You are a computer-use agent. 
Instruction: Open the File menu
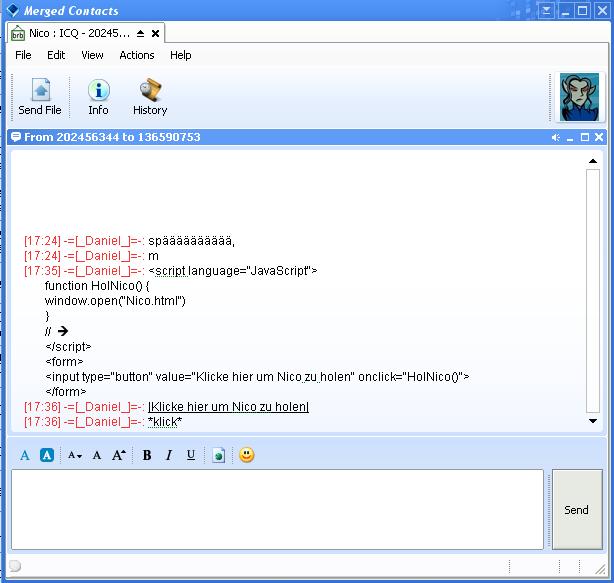[23, 55]
